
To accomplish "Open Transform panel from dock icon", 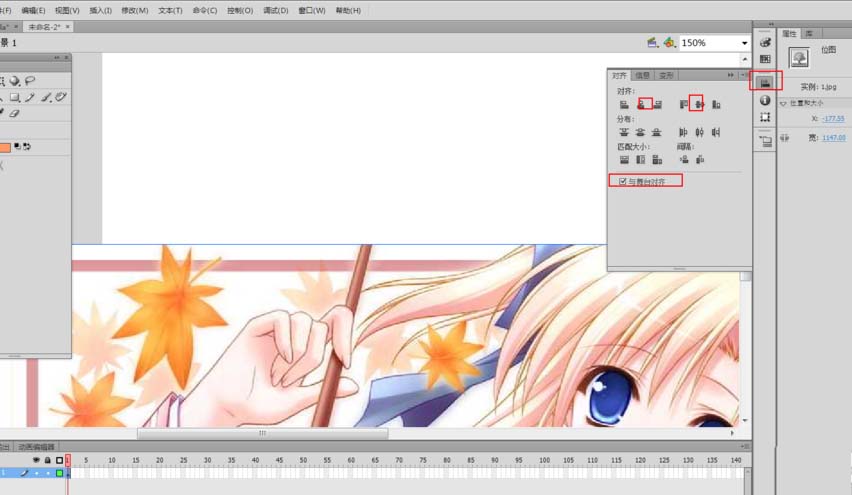I will [x=765, y=117].
